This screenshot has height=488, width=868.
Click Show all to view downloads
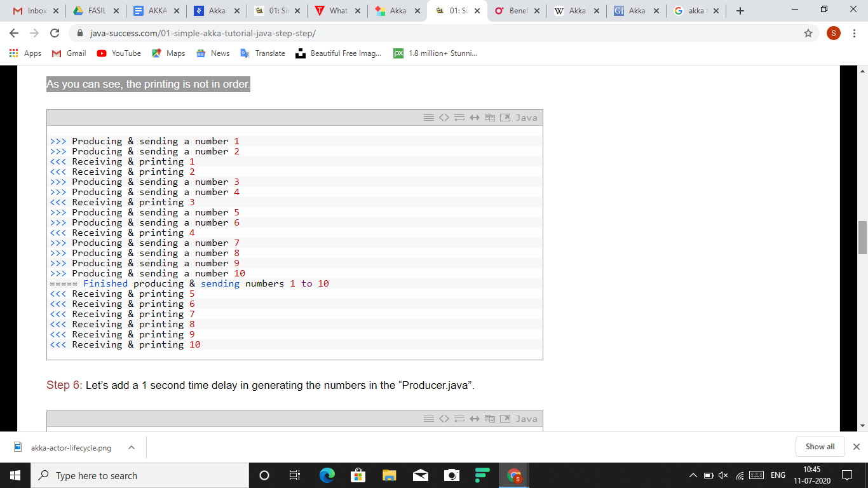click(820, 446)
